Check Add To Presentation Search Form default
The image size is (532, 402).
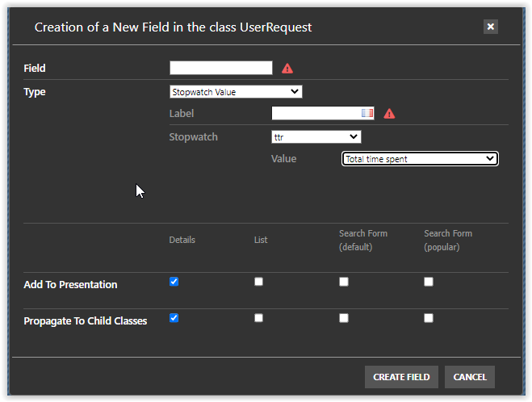click(344, 282)
